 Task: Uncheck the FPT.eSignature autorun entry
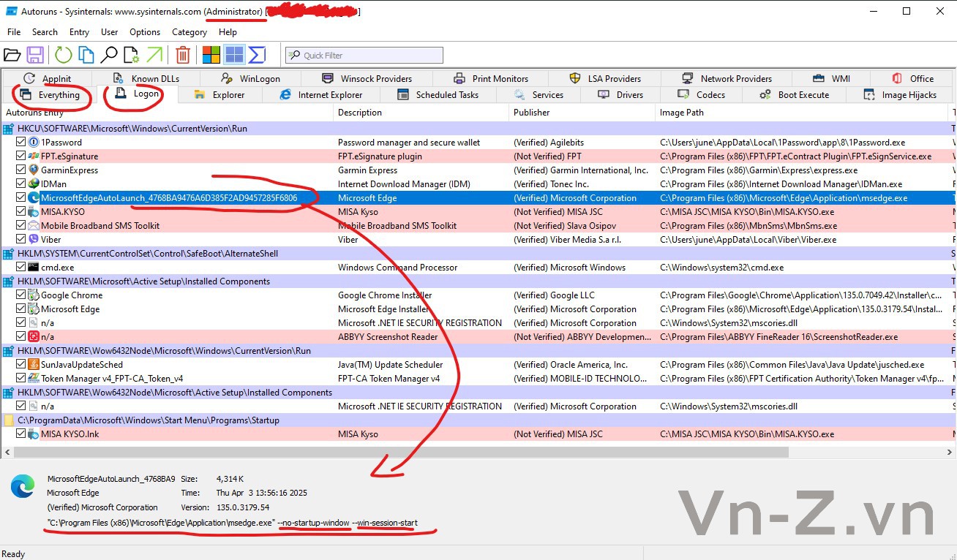[20, 156]
